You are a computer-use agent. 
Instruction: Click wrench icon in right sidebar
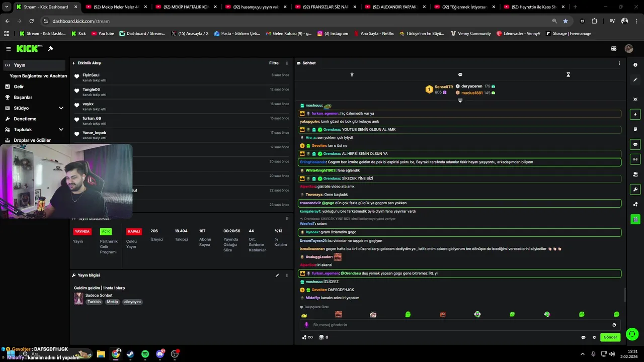[x=635, y=190]
